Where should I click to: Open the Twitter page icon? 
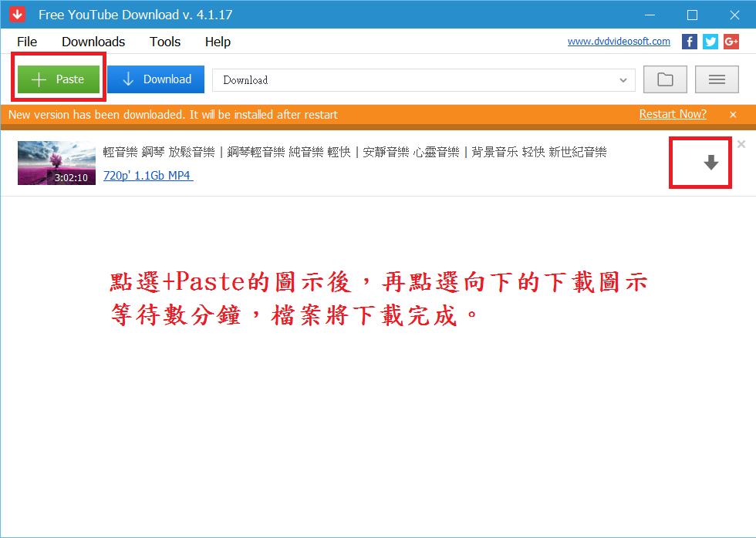[710, 42]
